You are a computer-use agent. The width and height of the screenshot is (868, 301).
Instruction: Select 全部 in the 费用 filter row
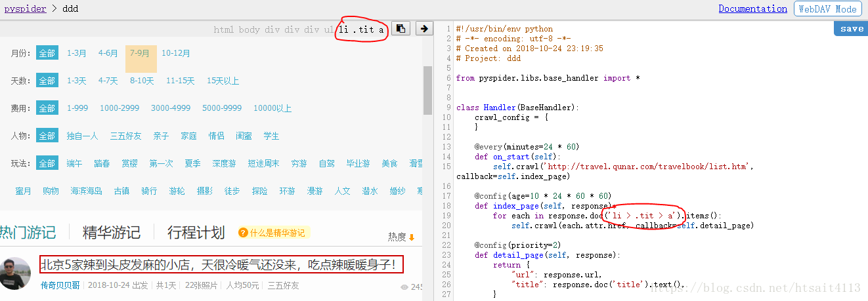[x=47, y=108]
